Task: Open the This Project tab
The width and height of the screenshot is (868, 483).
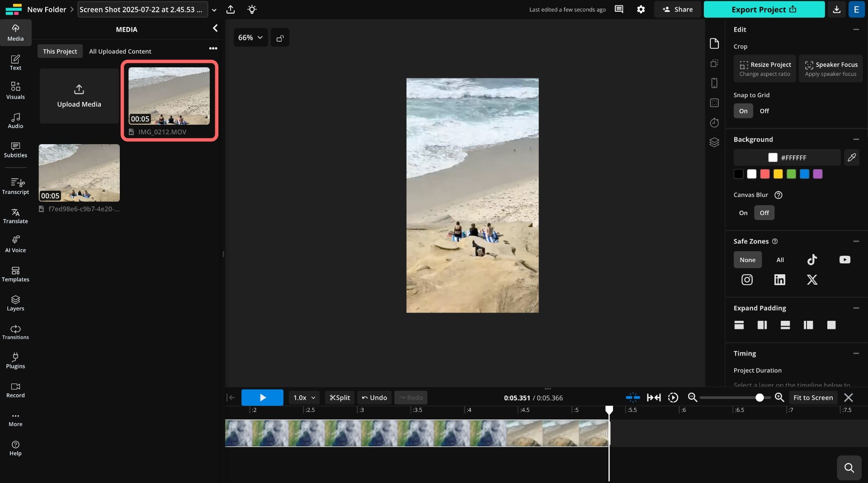Action: 60,51
